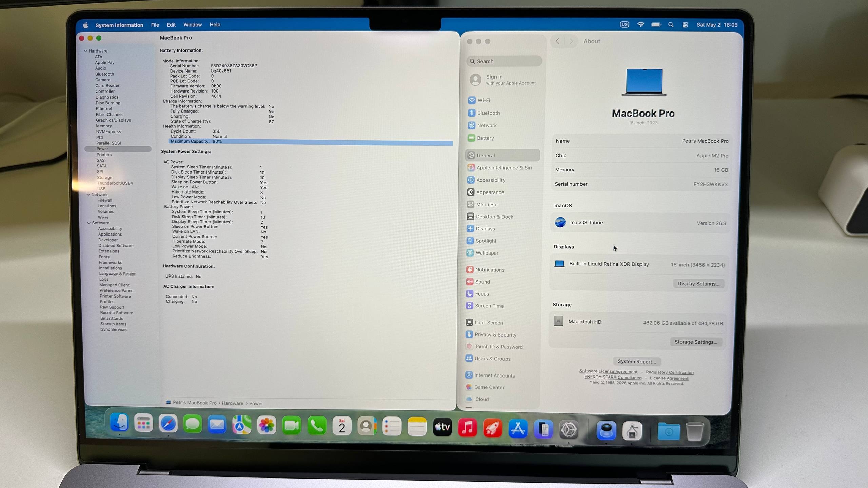The height and width of the screenshot is (488, 868).
Task: Open the Window menu
Action: point(193,25)
